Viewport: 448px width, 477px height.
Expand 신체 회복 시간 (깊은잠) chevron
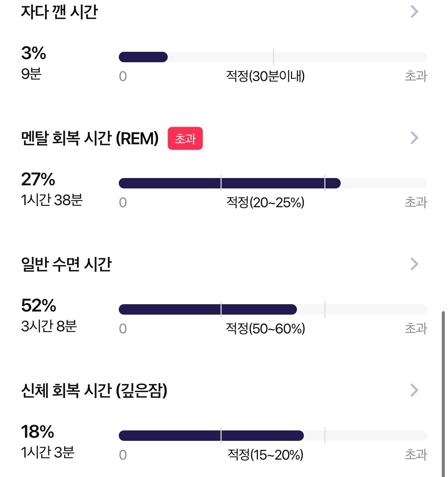tap(414, 390)
